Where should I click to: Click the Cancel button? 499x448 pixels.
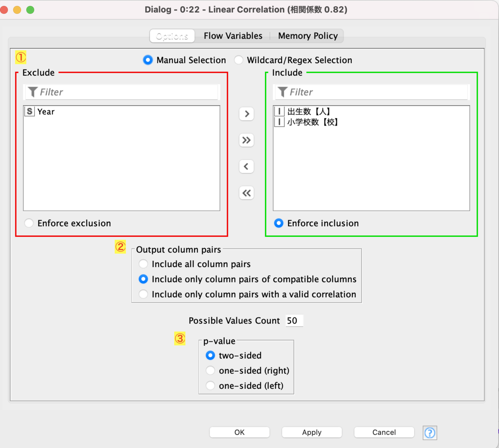(384, 432)
